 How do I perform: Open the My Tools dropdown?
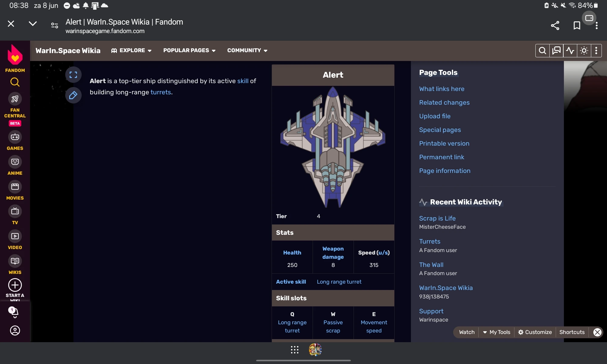[497, 332]
